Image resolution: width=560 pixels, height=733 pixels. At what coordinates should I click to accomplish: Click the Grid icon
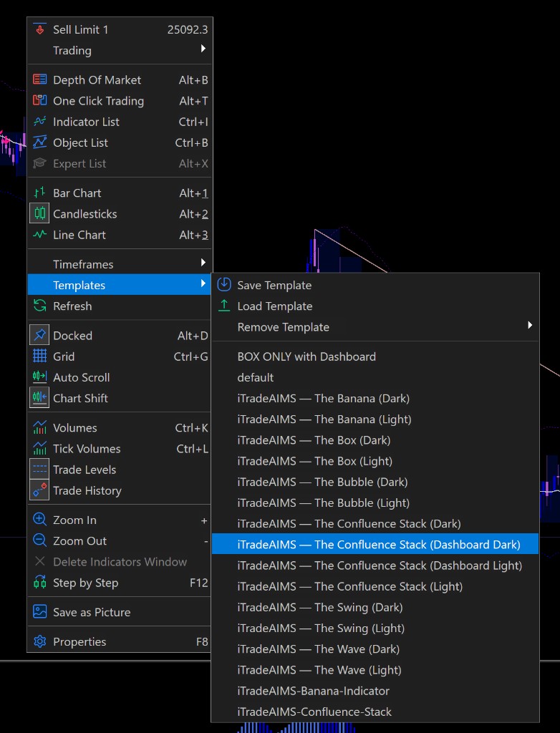click(40, 356)
